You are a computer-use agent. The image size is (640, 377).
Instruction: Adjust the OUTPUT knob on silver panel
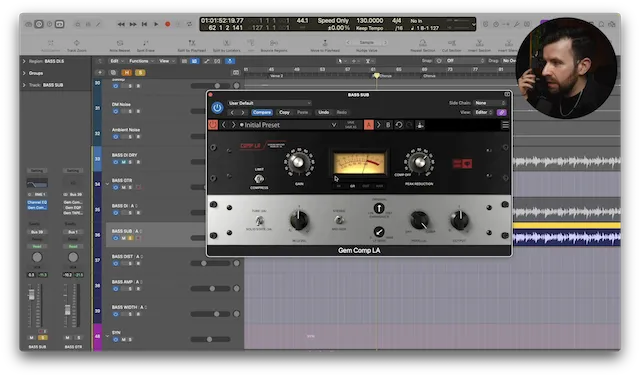tap(459, 220)
